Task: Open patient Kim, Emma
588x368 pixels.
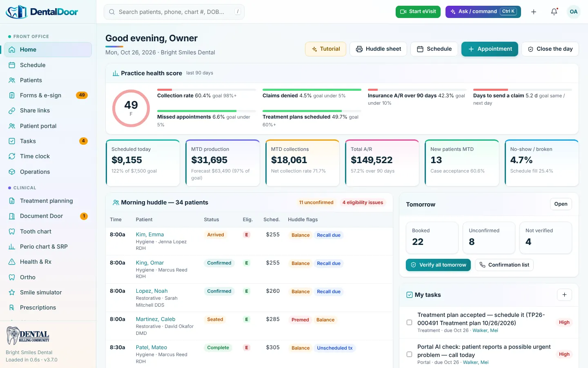Action: 150,235
